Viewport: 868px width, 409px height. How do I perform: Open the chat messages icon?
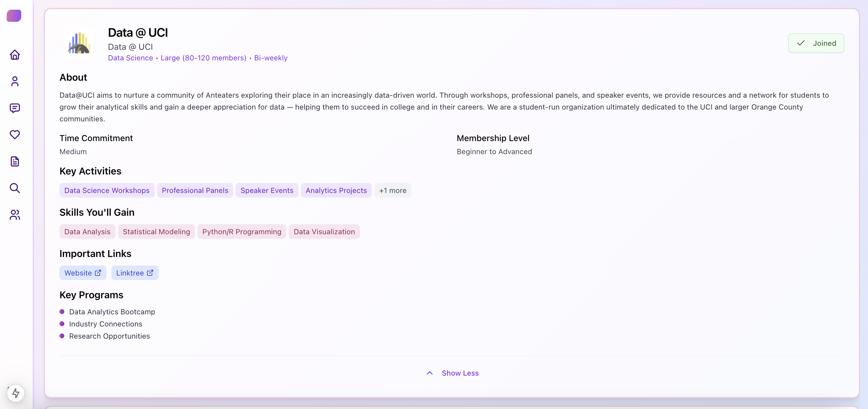[x=15, y=108]
